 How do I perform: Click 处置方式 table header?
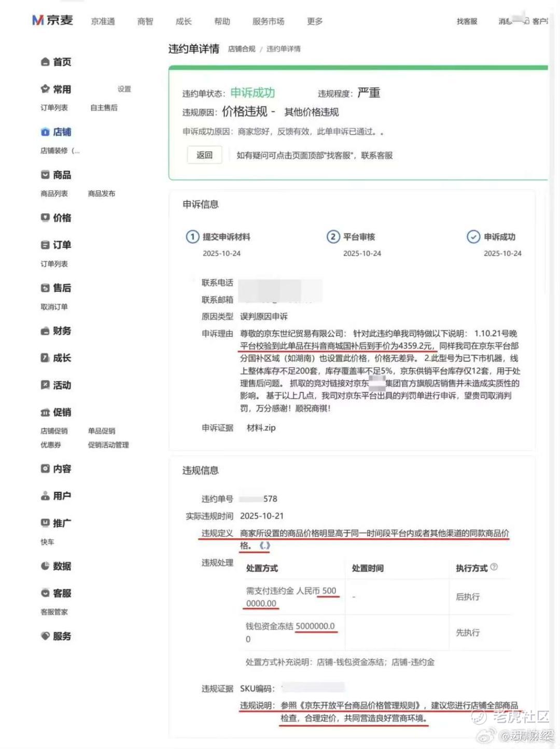pos(262,568)
